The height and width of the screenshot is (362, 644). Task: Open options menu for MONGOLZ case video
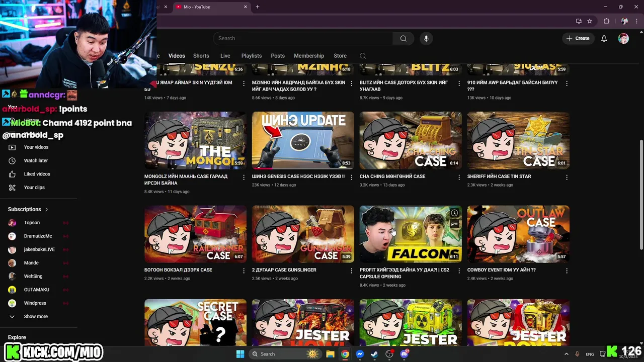244,177
